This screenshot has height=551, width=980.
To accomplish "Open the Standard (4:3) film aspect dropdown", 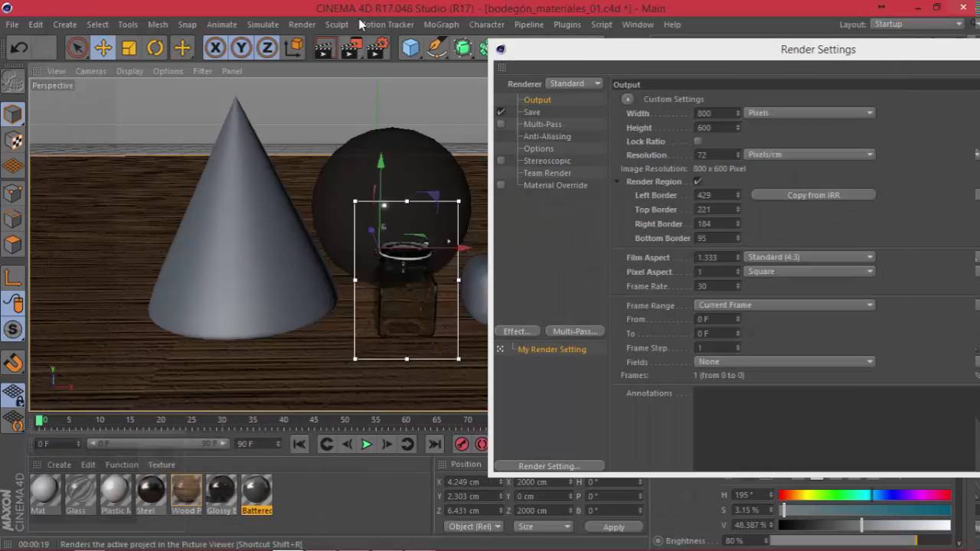I will pyautogui.click(x=809, y=257).
